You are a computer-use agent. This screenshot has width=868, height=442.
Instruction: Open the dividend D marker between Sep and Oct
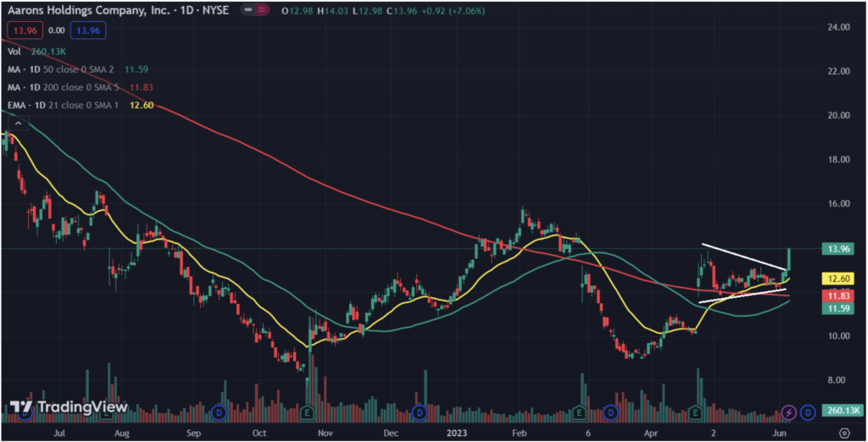(x=220, y=412)
